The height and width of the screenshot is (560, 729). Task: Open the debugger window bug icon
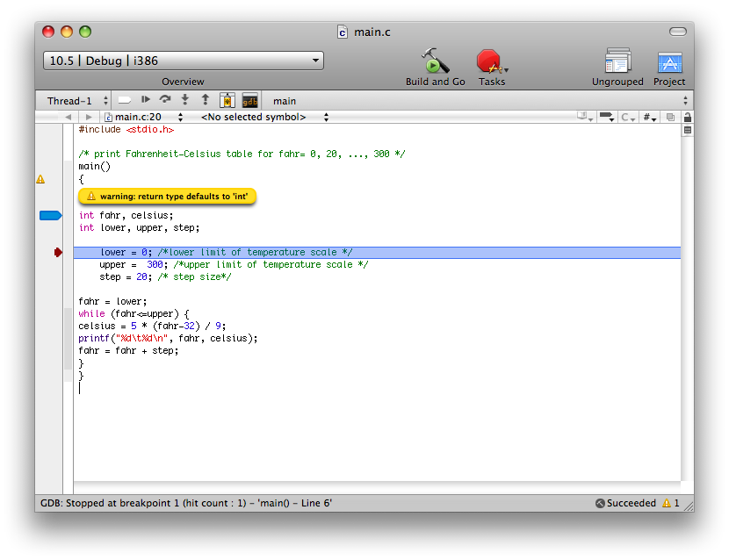pos(227,100)
